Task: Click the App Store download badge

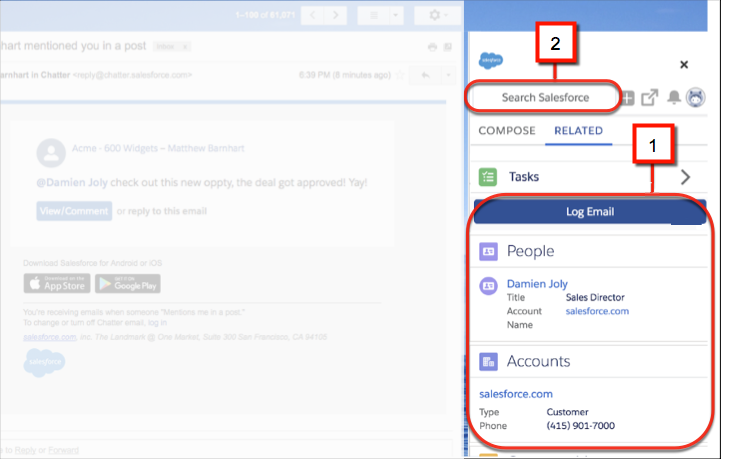Action: [57, 284]
